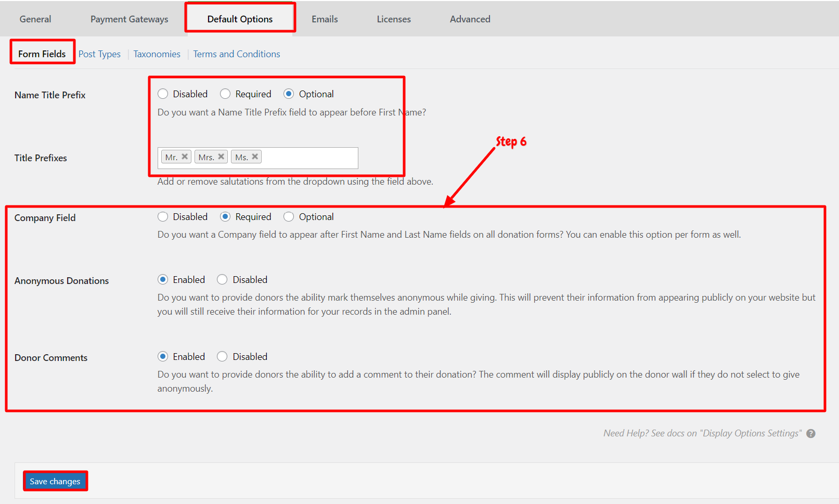Remove the Mrs. title prefix tag
Viewport: 839px width, 504px height.
tap(221, 157)
